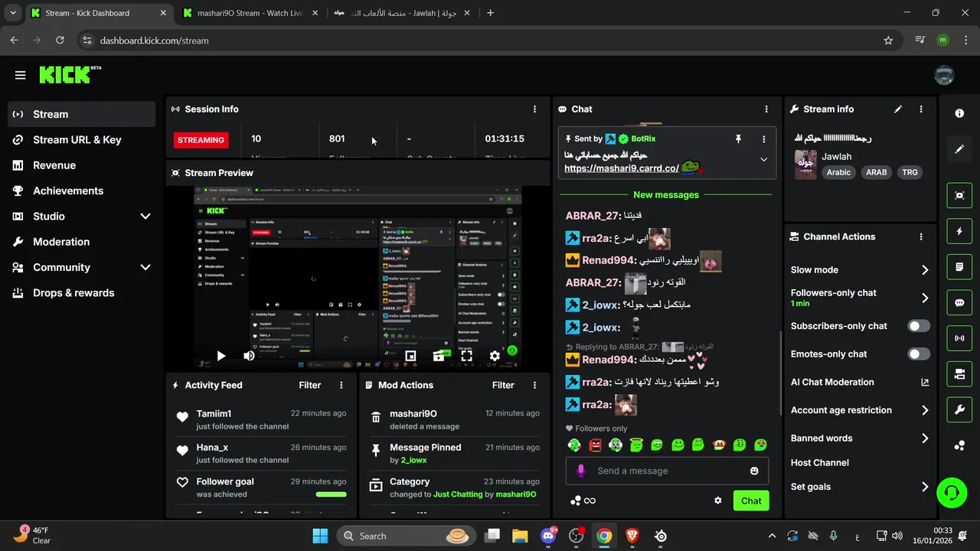Make stream preview fullscreen
Screen dimensions: 980x551
[x=466, y=356]
